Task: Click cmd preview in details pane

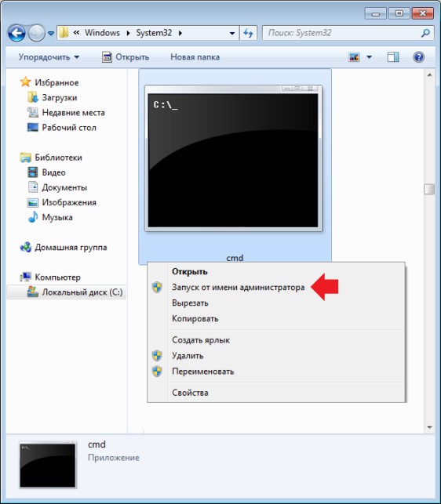Action: tap(48, 465)
